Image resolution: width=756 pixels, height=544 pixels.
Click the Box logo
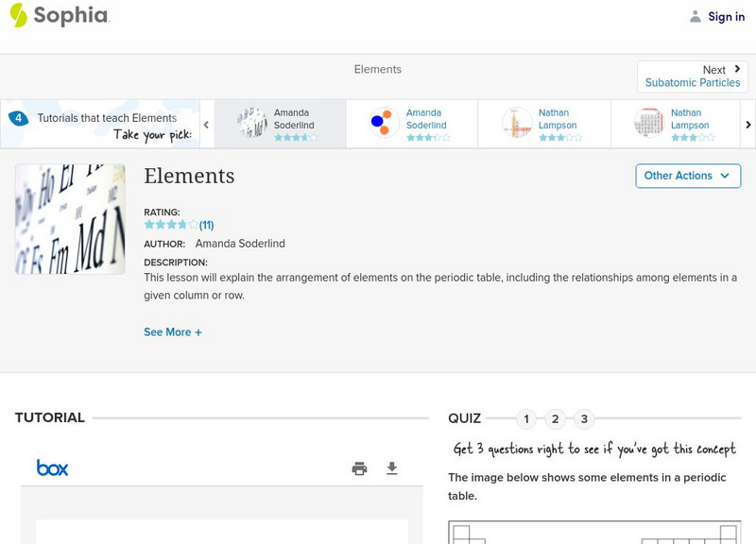click(52, 467)
